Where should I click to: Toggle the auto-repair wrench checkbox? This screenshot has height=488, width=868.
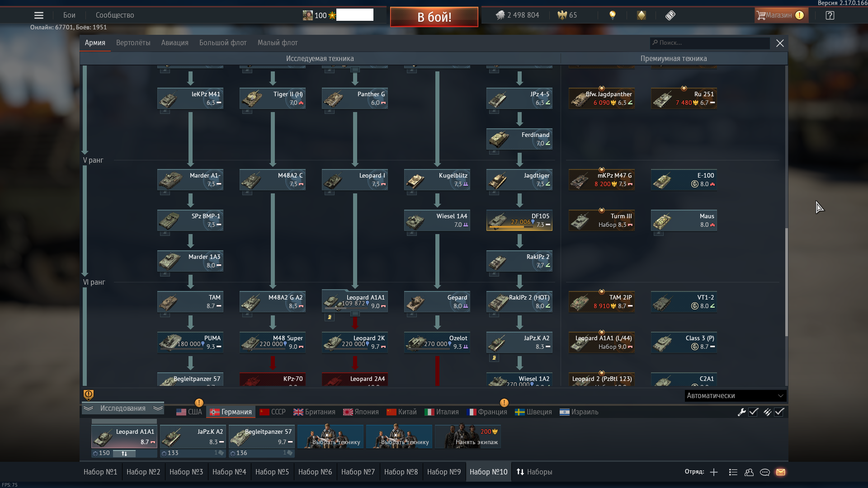[x=753, y=412]
